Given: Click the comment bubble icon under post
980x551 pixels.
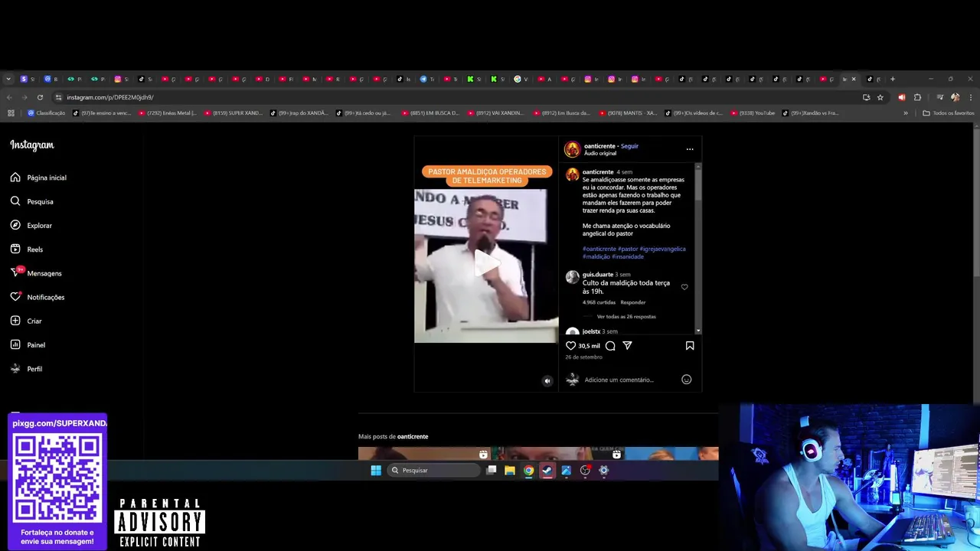Looking at the screenshot, I should [x=610, y=346].
